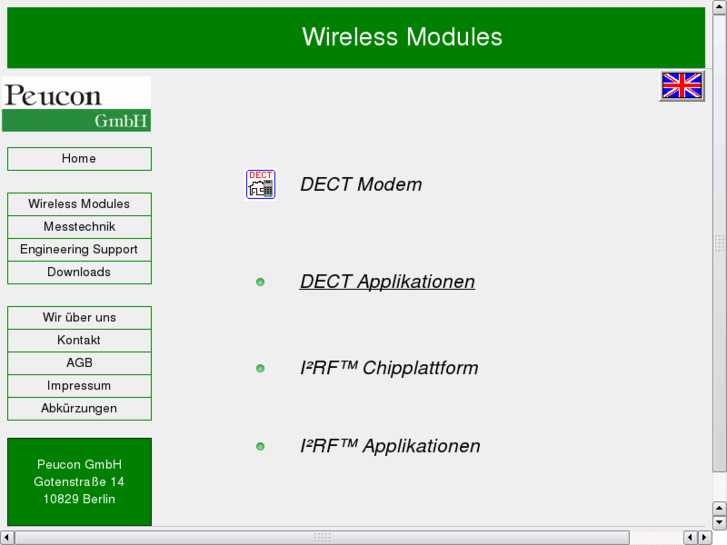Click the green bullet beside I²RF Chipplattform
Image resolution: width=727 pixels, height=545 pixels.
260,368
